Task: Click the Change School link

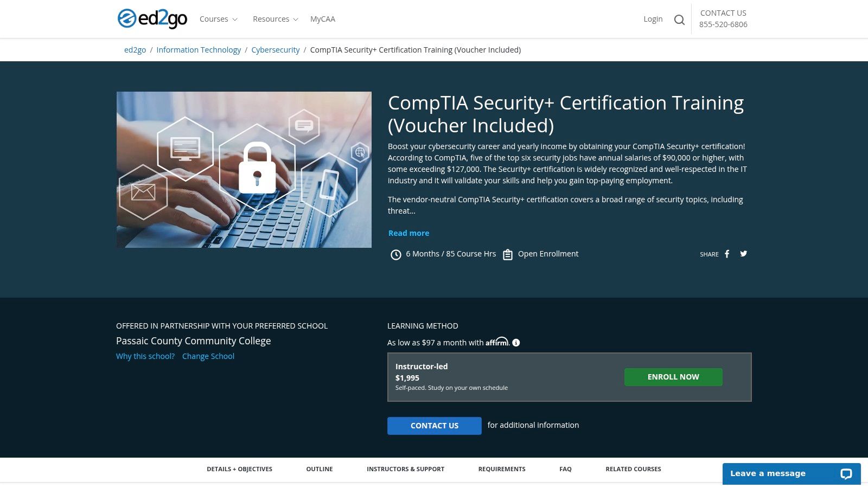Action: click(x=208, y=356)
